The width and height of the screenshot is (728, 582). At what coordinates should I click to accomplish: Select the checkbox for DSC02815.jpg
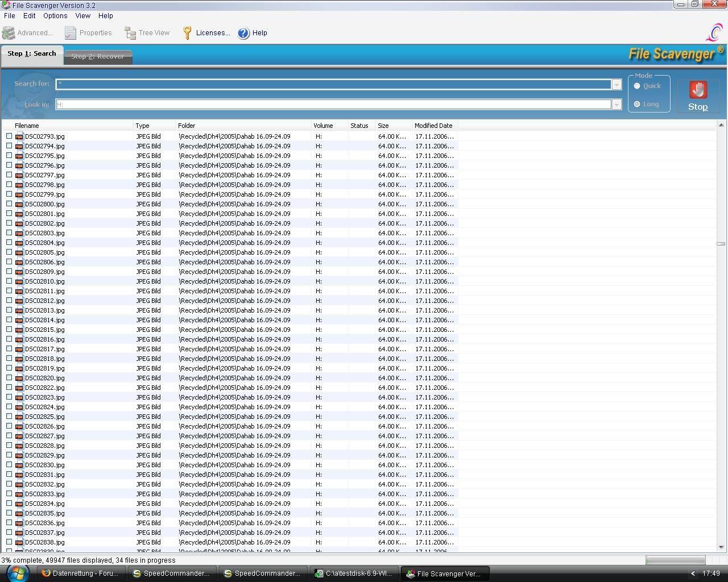click(9, 330)
